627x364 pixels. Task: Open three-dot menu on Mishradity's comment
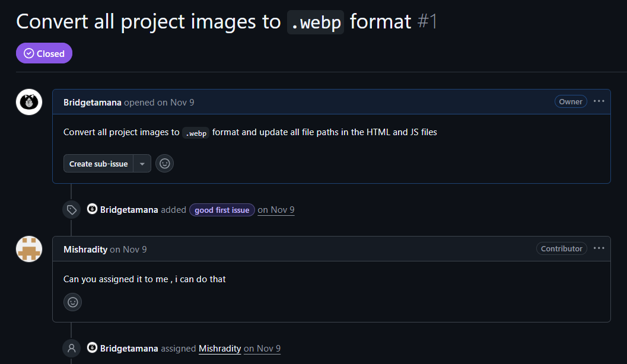point(599,248)
